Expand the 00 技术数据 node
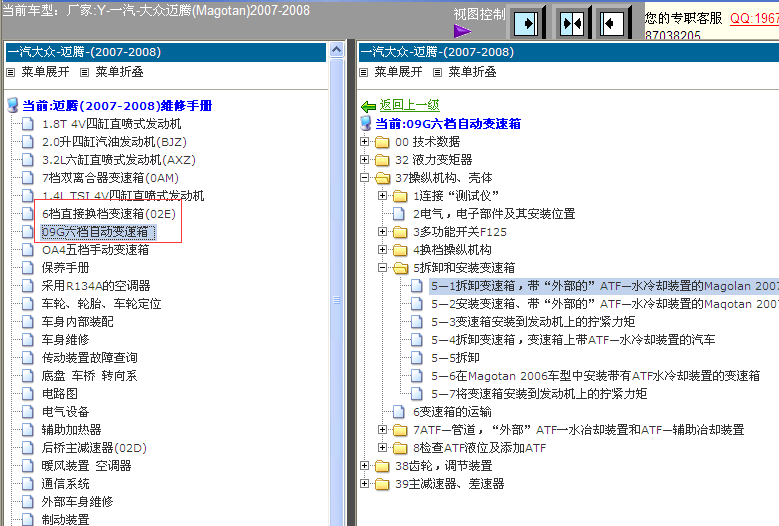 point(365,142)
